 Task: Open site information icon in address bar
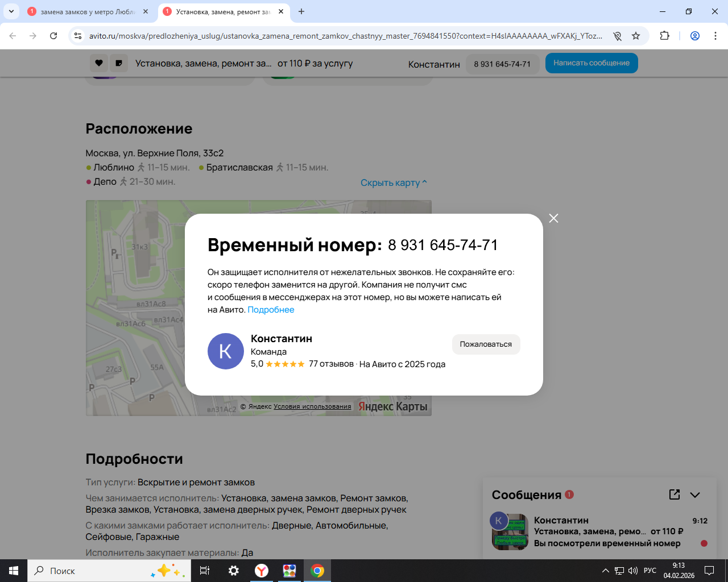(x=78, y=36)
